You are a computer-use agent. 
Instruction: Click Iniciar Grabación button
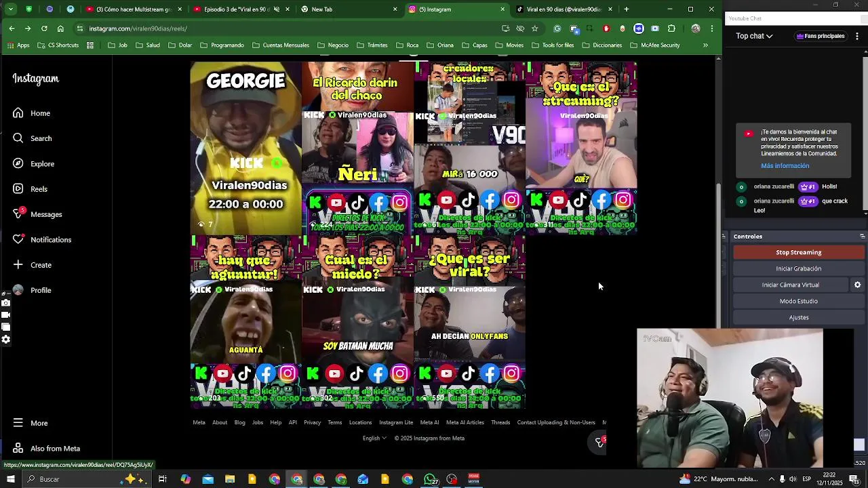point(798,268)
